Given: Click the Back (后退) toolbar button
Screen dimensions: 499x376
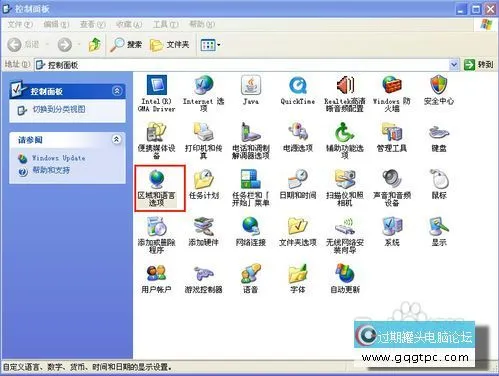Looking at the screenshot, I should 24,44.
